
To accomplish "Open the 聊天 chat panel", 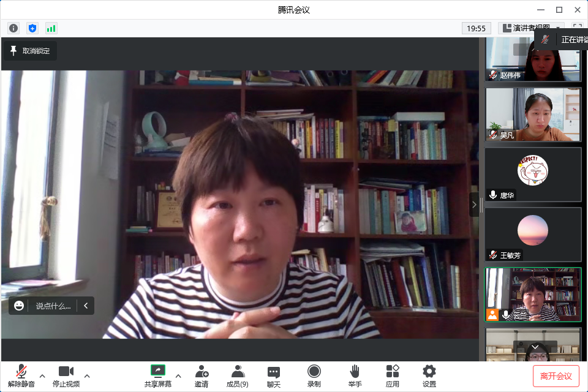I will point(274,376).
